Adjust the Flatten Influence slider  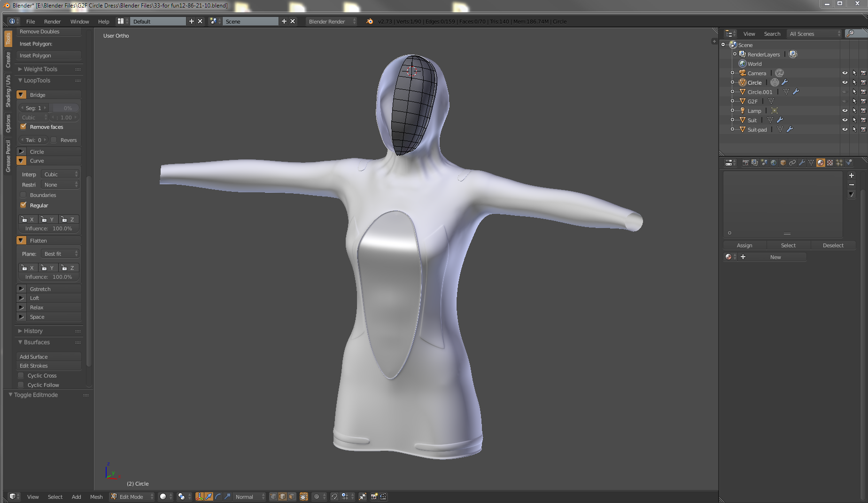pos(49,277)
